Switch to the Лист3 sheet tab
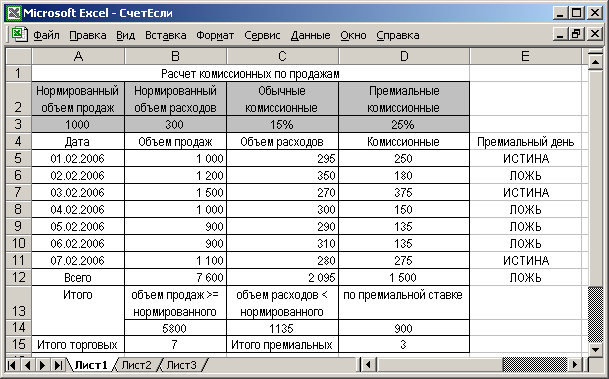 (x=182, y=365)
